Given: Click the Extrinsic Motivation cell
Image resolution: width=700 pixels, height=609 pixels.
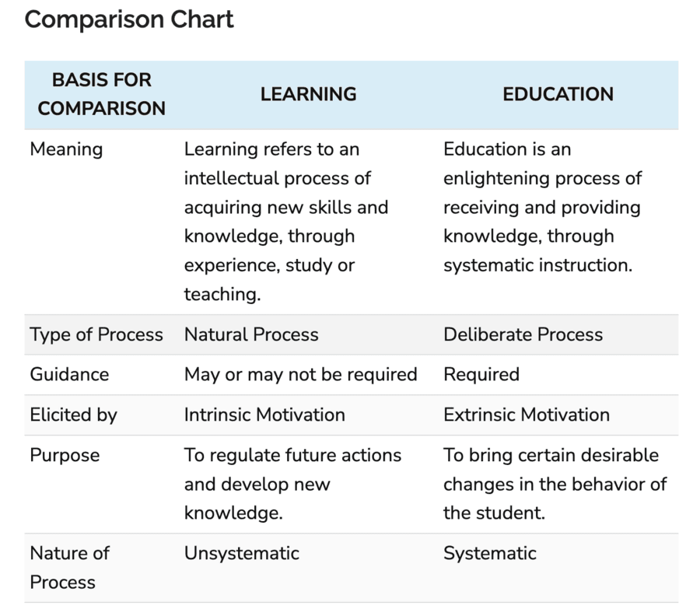Looking at the screenshot, I should coord(527,415).
